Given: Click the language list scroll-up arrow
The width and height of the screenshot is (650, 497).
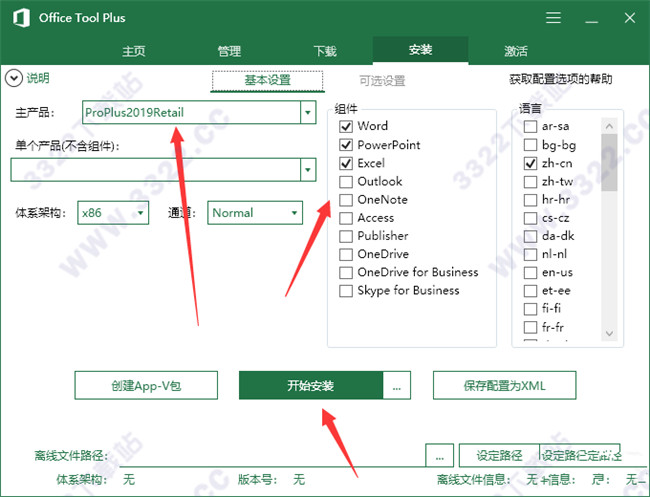Looking at the screenshot, I should (609, 126).
